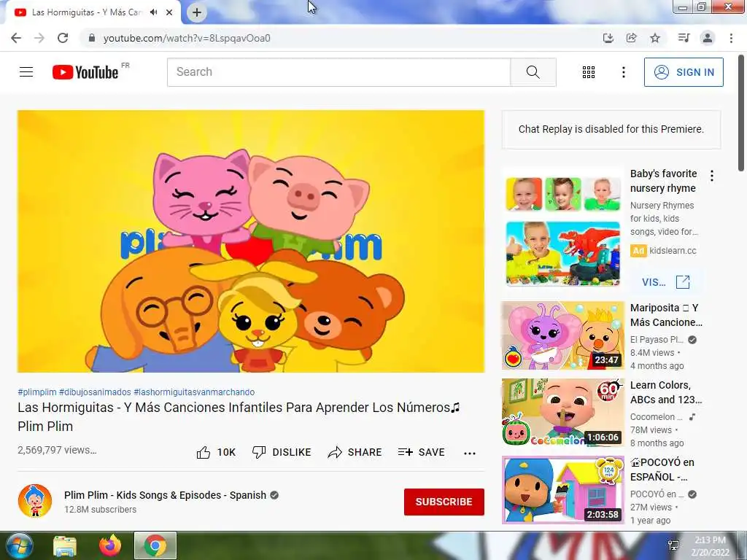747x560 pixels.
Task: Open YouTube settings three-dot menu
Action: coord(623,72)
